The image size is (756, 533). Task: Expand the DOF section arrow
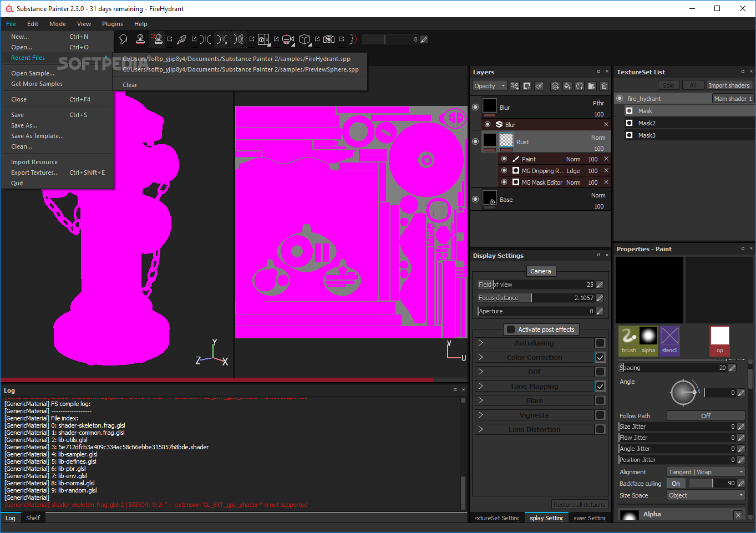[481, 372]
